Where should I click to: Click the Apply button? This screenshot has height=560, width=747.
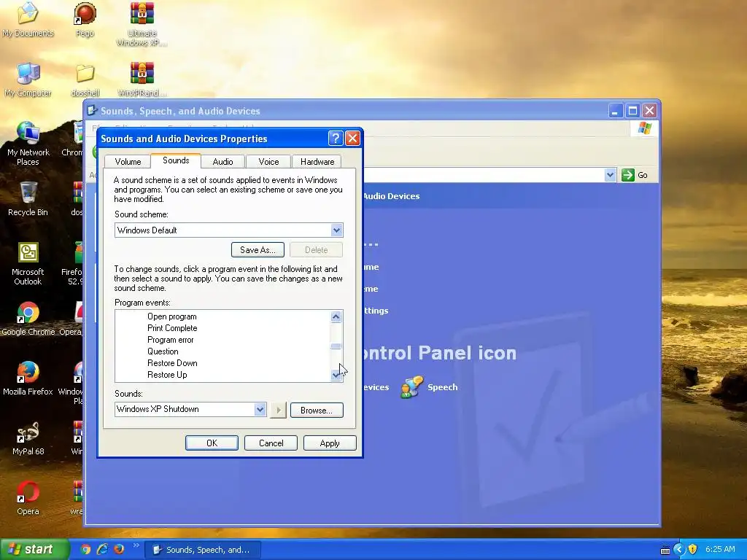pyautogui.click(x=330, y=443)
